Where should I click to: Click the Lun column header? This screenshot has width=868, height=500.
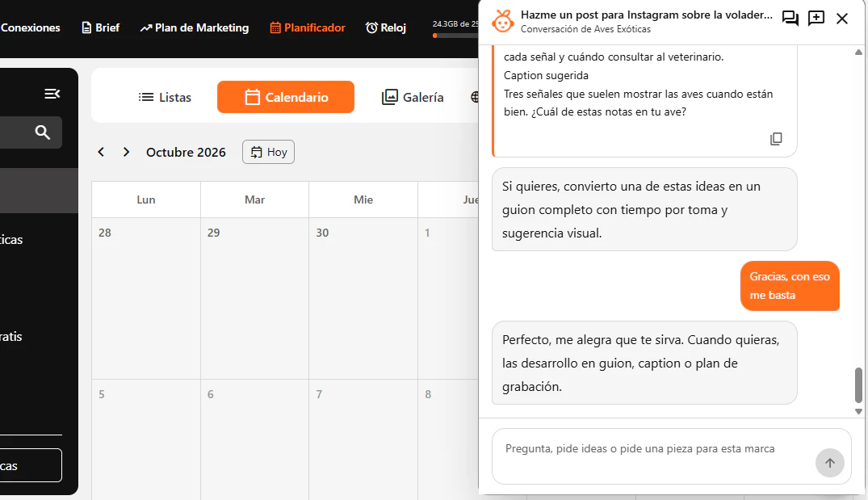[146, 200]
